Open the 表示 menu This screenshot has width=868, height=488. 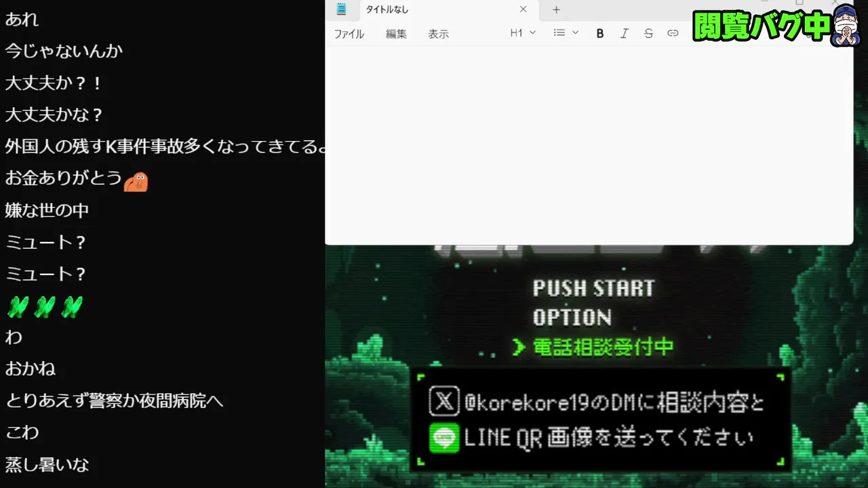(x=438, y=34)
